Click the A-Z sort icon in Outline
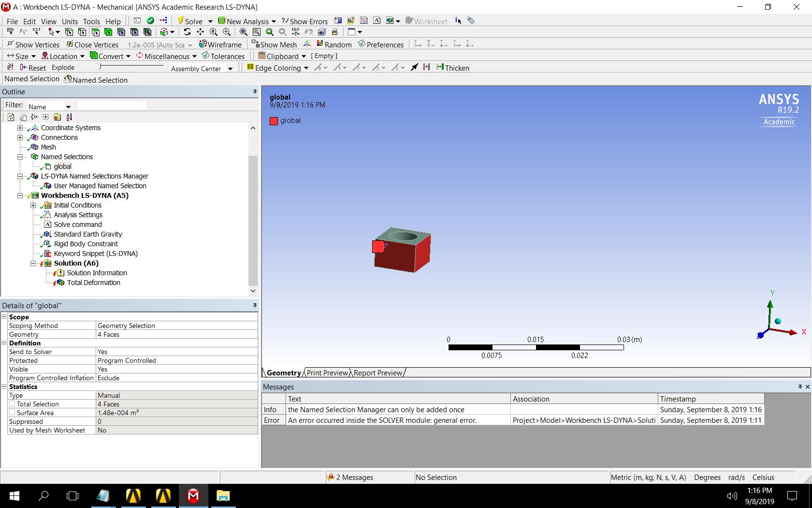 click(x=69, y=117)
